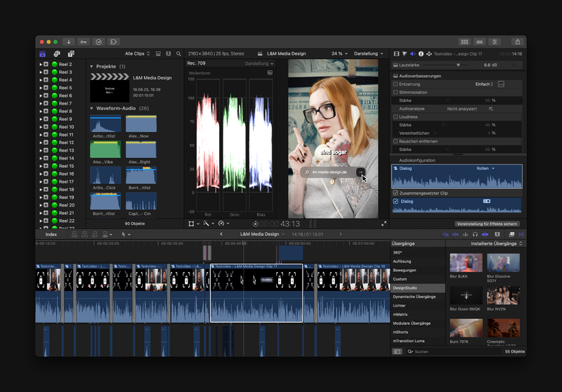Viewport: 562px width, 392px height.
Task: Open the Alle Clips filter dropdown
Action: (x=137, y=53)
